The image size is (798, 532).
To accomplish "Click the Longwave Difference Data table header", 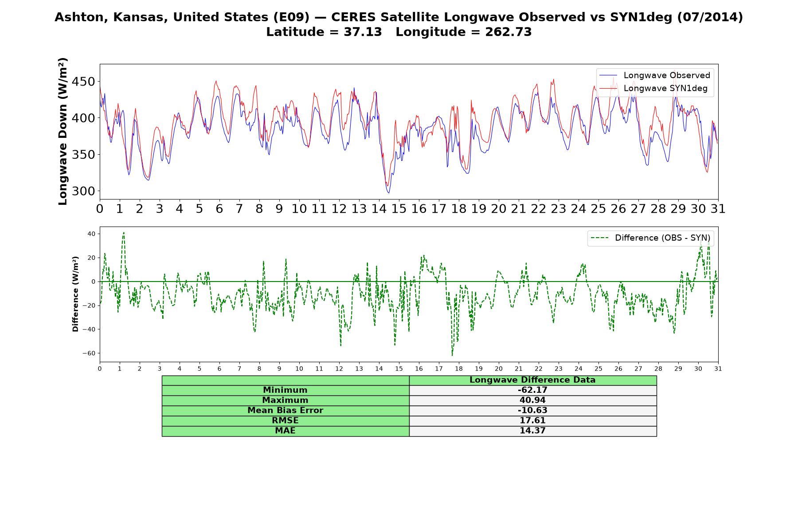I will [532, 380].
